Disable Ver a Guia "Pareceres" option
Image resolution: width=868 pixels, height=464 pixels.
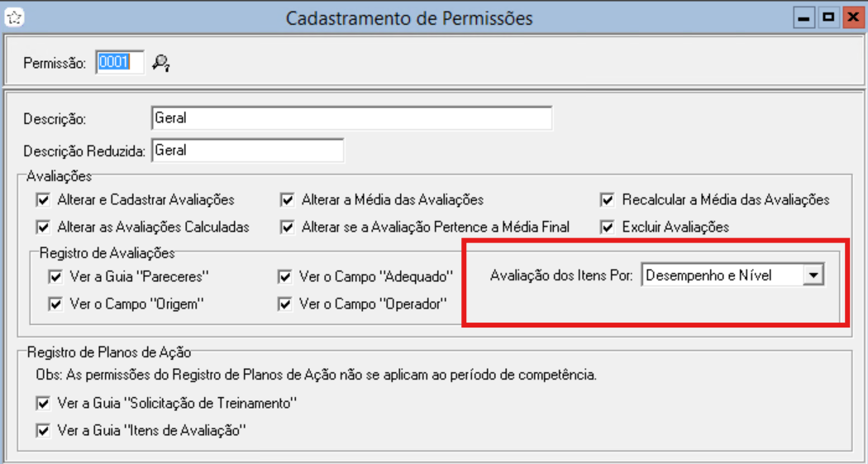[55, 277]
